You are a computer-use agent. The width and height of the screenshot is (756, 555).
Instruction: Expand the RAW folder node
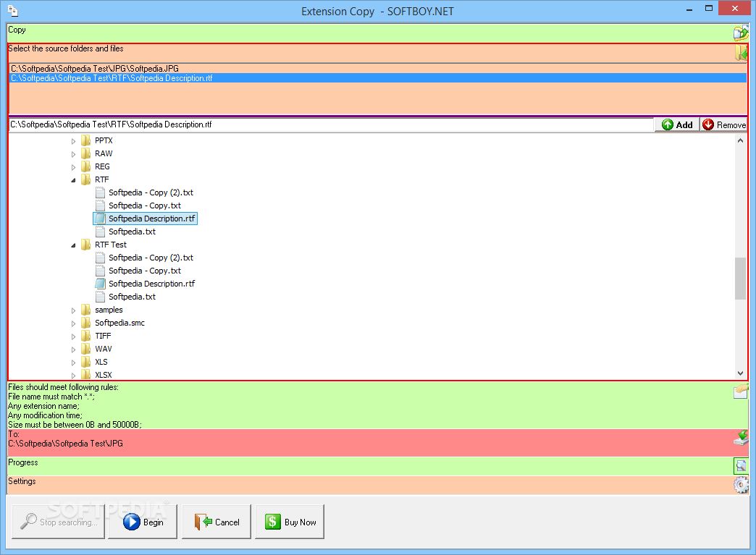pyautogui.click(x=73, y=154)
